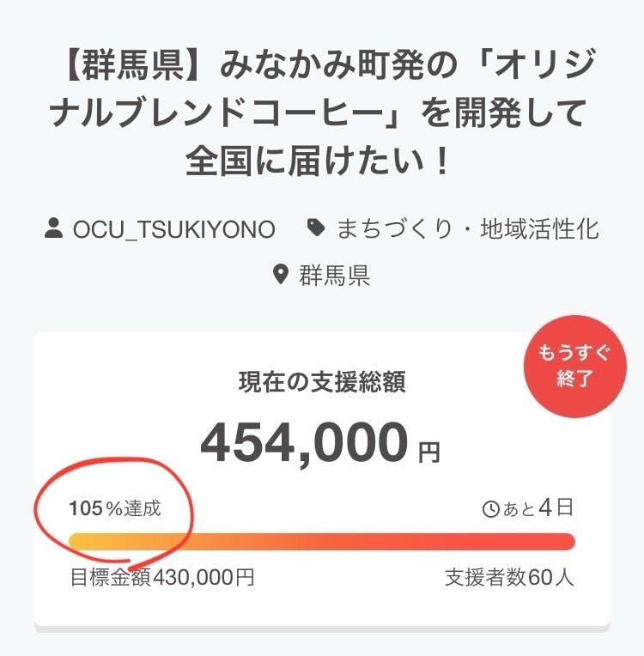This screenshot has height=656, width=644.
Task: Click the 105%達成 achievement text
Action: (114, 508)
